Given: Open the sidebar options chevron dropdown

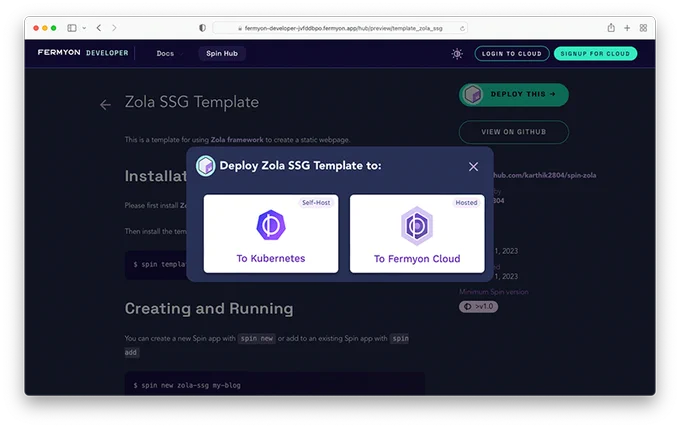Looking at the screenshot, I should pyautogui.click(x=84, y=28).
